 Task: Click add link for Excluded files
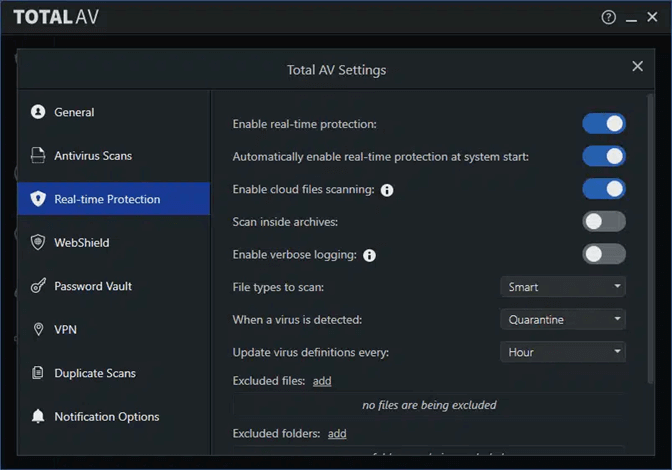[x=321, y=381]
